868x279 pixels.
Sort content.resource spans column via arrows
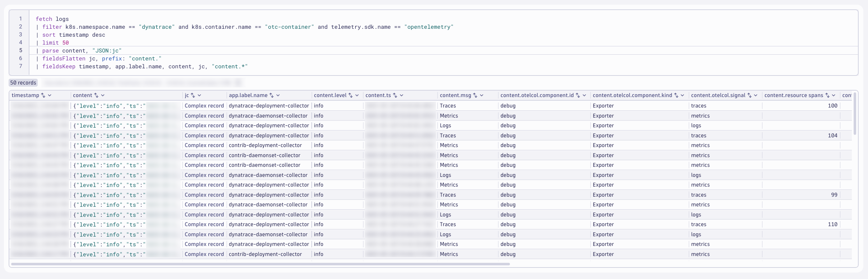[x=827, y=95]
